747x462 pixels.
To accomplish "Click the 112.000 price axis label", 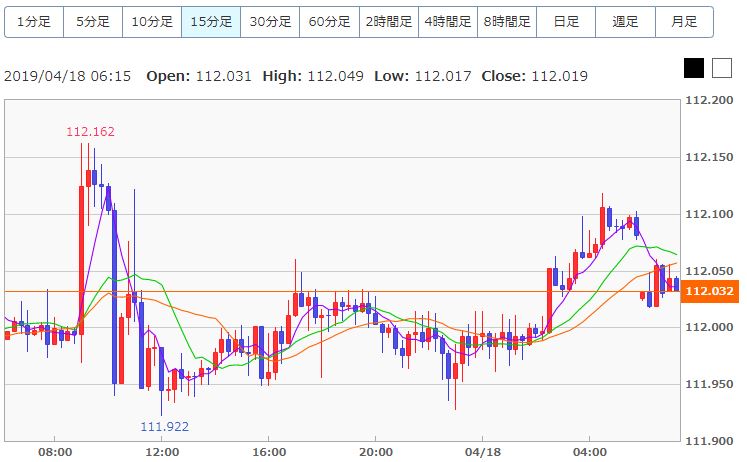I will pos(709,327).
